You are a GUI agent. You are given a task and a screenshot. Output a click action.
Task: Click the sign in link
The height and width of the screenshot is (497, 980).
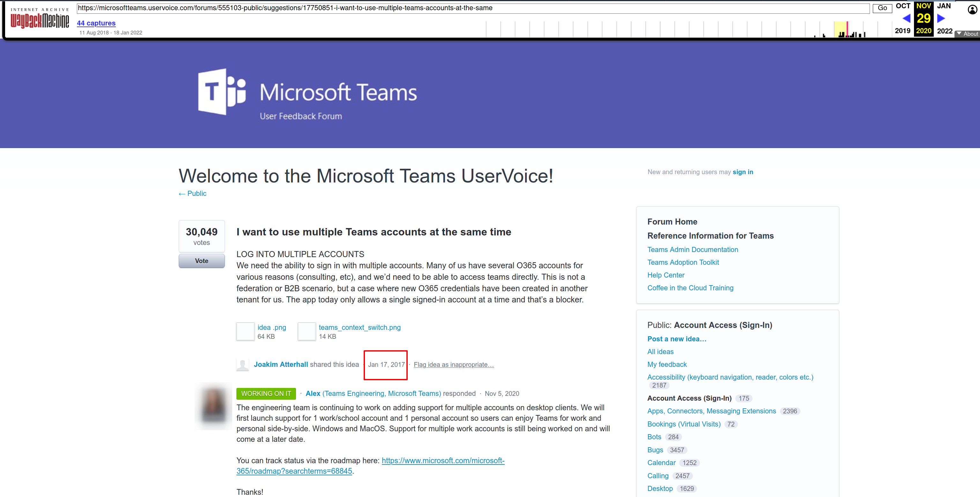coord(743,172)
